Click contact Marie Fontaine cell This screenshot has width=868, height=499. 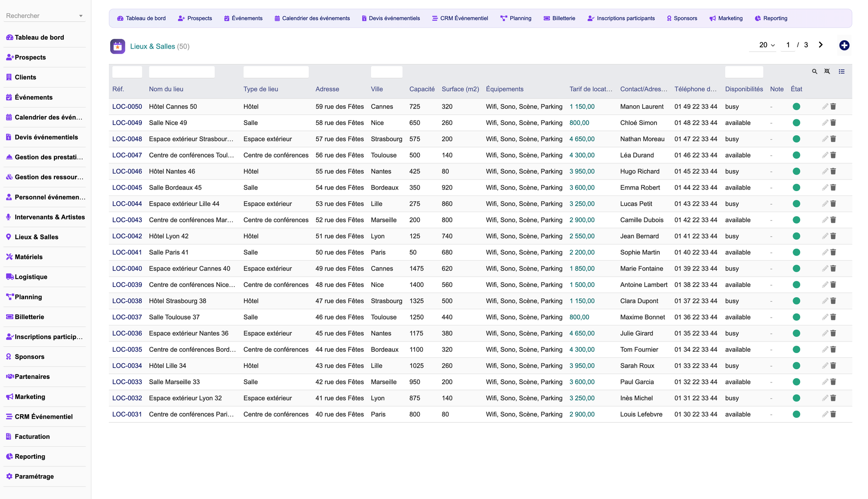[x=641, y=268]
